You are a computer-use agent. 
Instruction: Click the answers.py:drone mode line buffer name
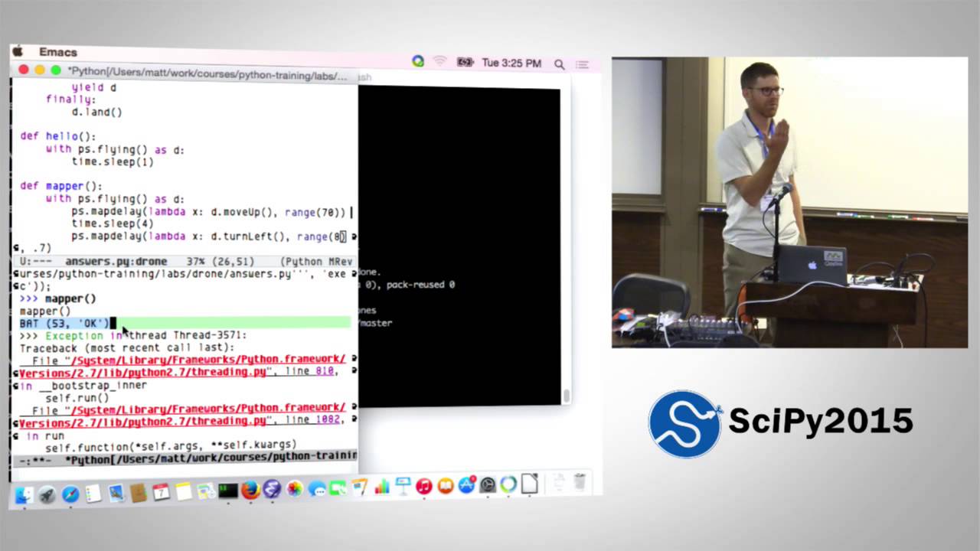coord(116,262)
